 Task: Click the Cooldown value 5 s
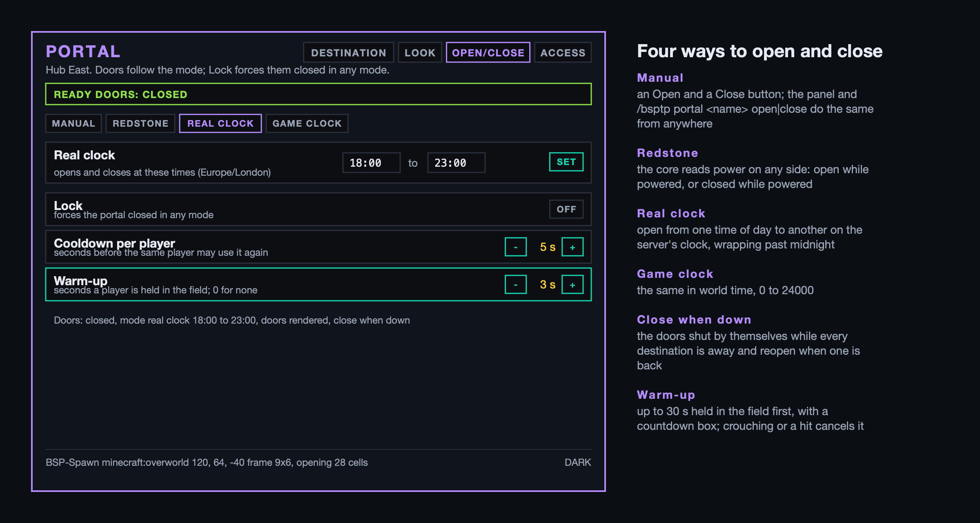tap(548, 247)
